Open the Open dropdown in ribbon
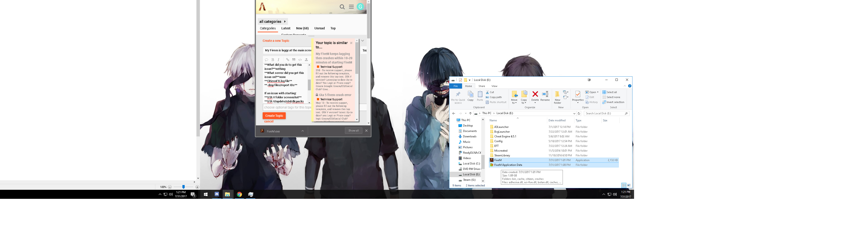Image resolution: width=868 pixels, height=244 pixels. click(592, 92)
